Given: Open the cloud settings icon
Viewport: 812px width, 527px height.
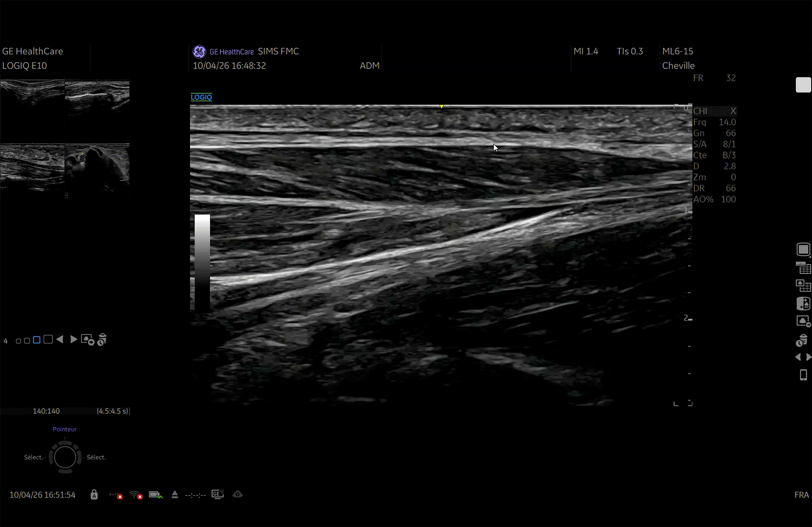Looking at the screenshot, I should pyautogui.click(x=238, y=494).
